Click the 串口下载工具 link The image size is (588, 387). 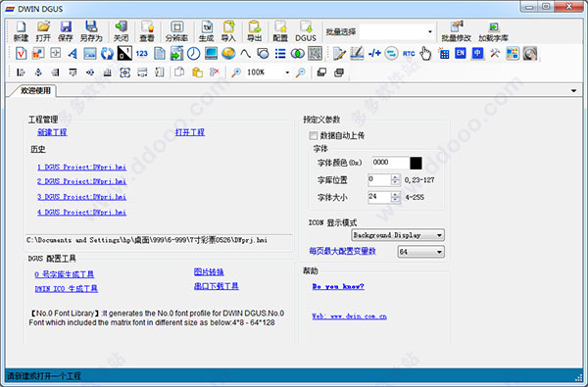(x=217, y=286)
